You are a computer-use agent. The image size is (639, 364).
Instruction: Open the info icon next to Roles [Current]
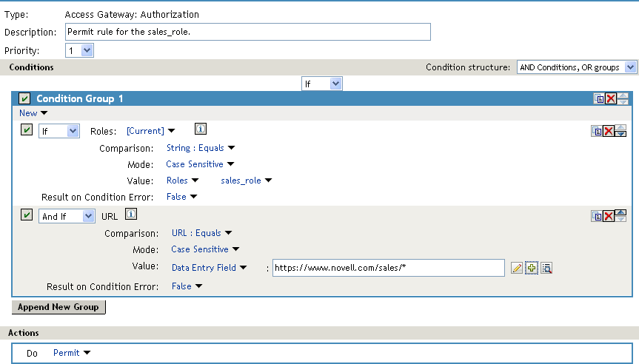click(200, 129)
